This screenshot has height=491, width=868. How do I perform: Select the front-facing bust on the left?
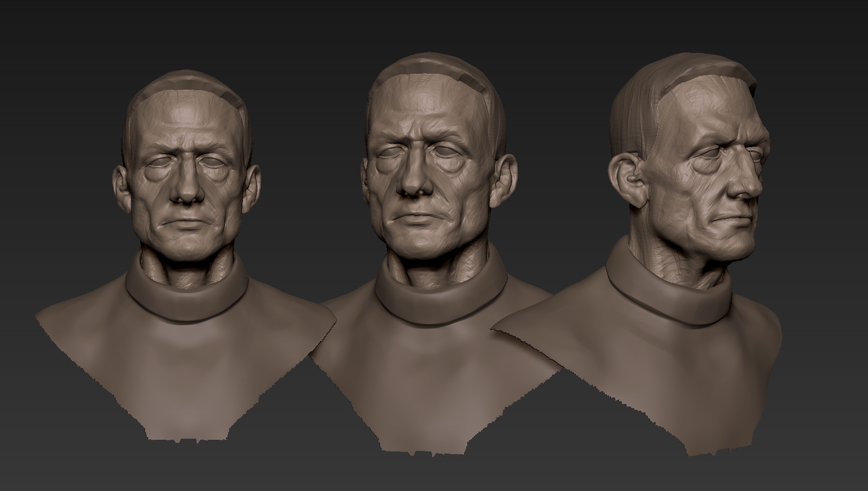[x=186, y=256]
